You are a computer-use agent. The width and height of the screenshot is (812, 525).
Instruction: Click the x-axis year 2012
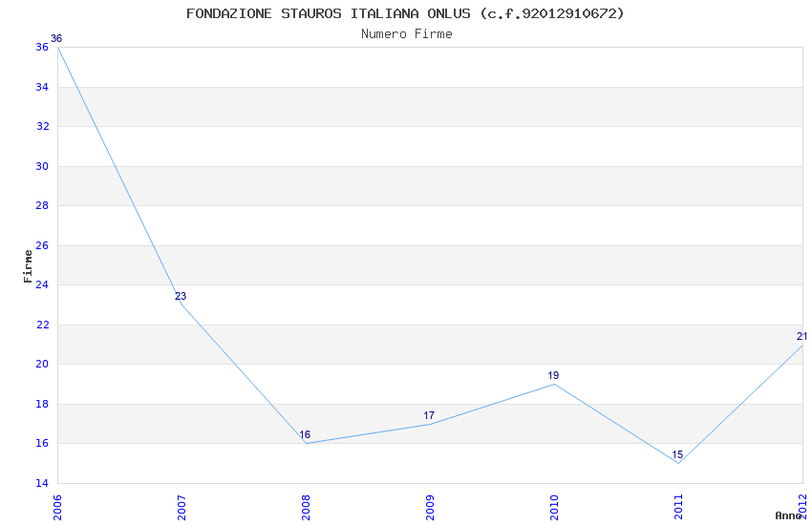803,506
